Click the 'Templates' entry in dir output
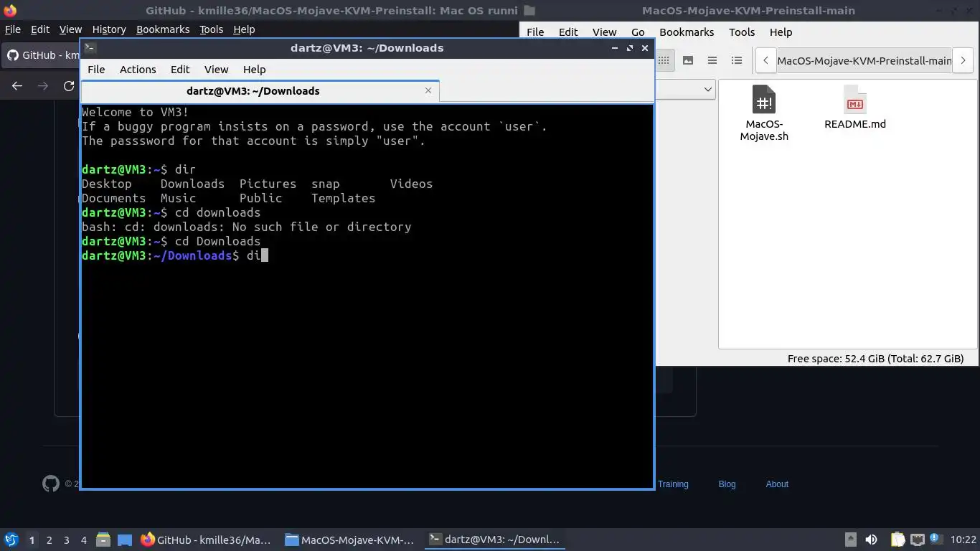 (x=343, y=198)
